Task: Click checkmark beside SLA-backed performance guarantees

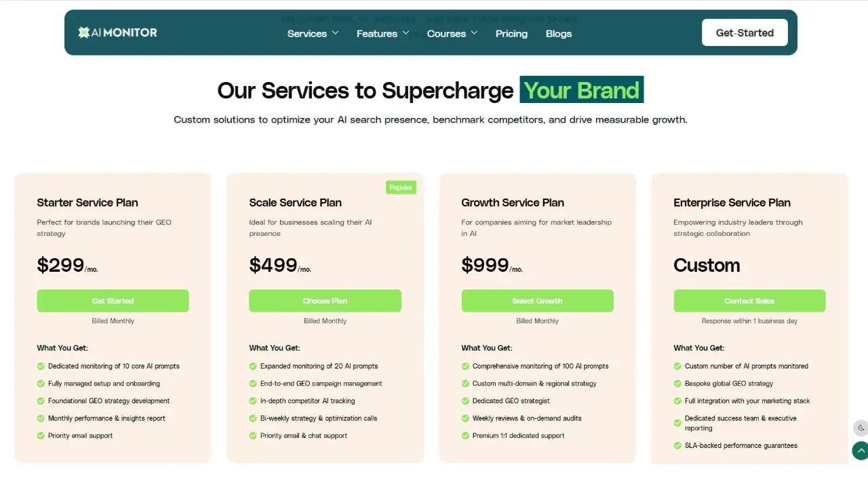Action: 677,446
